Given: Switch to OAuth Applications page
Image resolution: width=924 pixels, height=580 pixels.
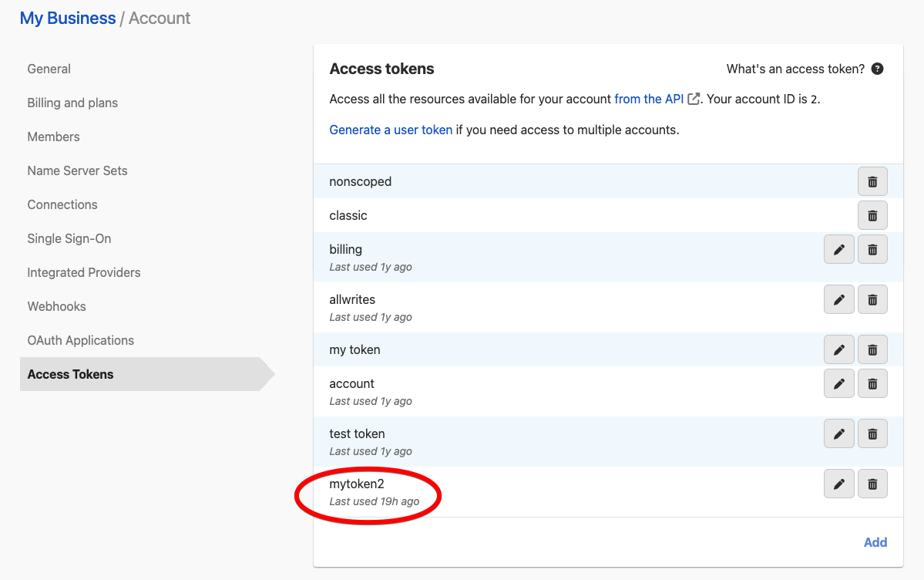Looking at the screenshot, I should pyautogui.click(x=81, y=340).
